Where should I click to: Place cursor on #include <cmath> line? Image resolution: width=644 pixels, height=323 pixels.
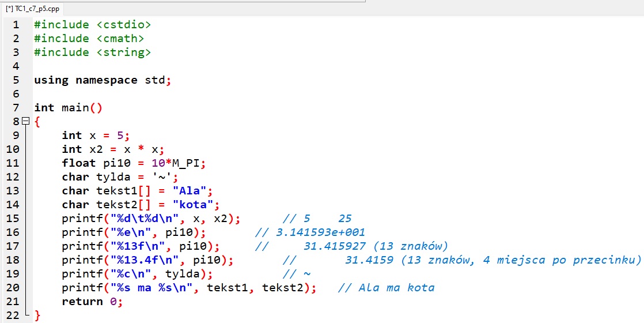click(x=89, y=39)
